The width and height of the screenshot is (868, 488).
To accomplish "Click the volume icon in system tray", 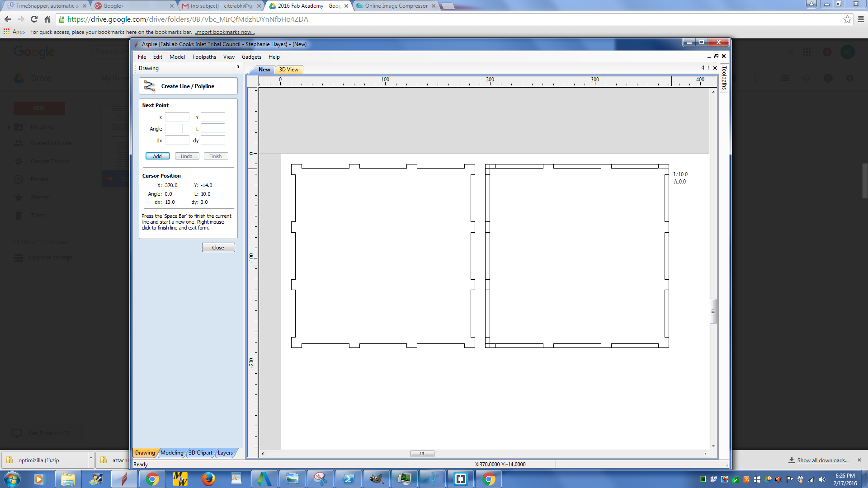I will 822,479.
